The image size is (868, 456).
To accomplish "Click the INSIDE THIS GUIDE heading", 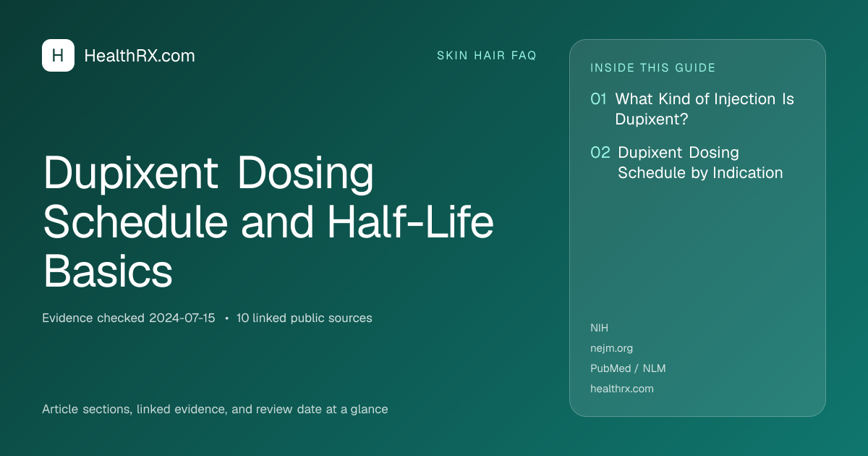I will click(x=653, y=68).
